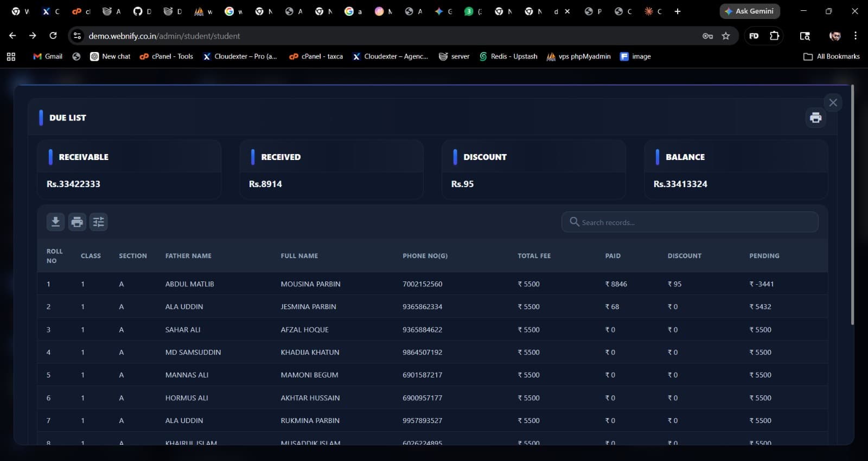The width and height of the screenshot is (868, 461).
Task: Open the Ask Gemini button
Action: coord(750,11)
